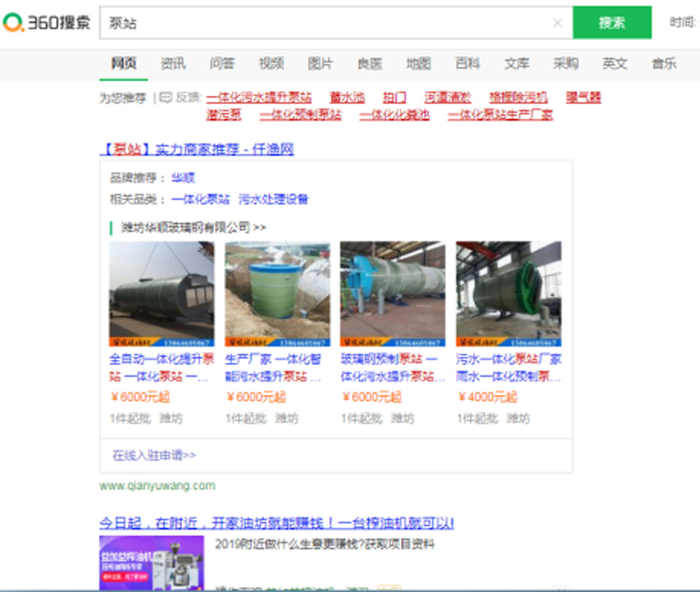Open the 图片 tab
The height and width of the screenshot is (592, 700).
point(320,64)
